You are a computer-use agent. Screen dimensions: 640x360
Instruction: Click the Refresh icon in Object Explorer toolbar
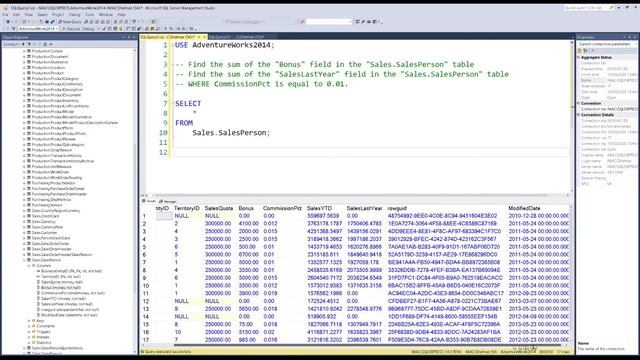45,44
